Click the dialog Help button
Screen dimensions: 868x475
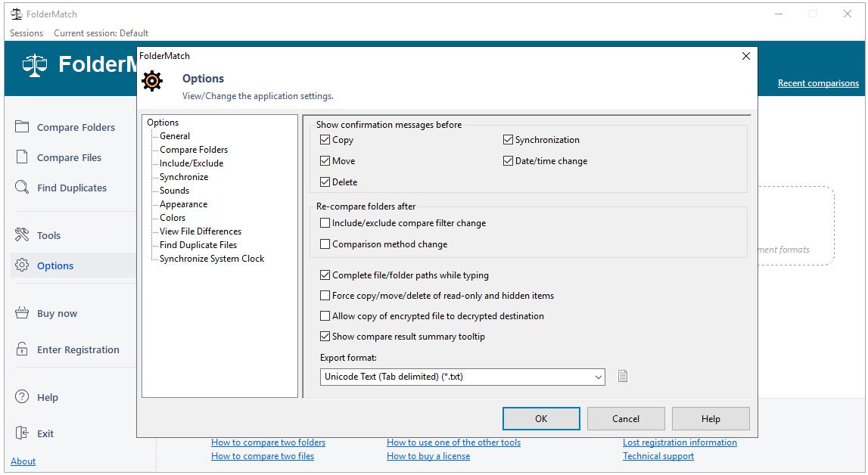click(x=711, y=418)
